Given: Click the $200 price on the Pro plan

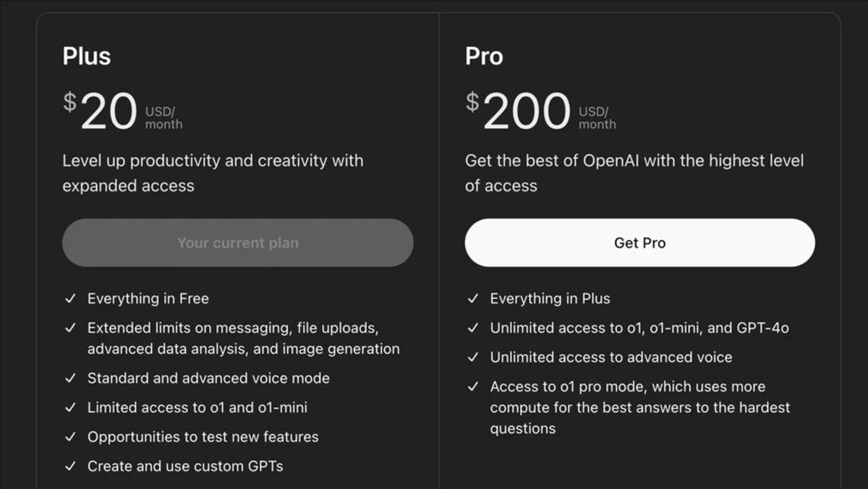Looking at the screenshot, I should (x=518, y=113).
